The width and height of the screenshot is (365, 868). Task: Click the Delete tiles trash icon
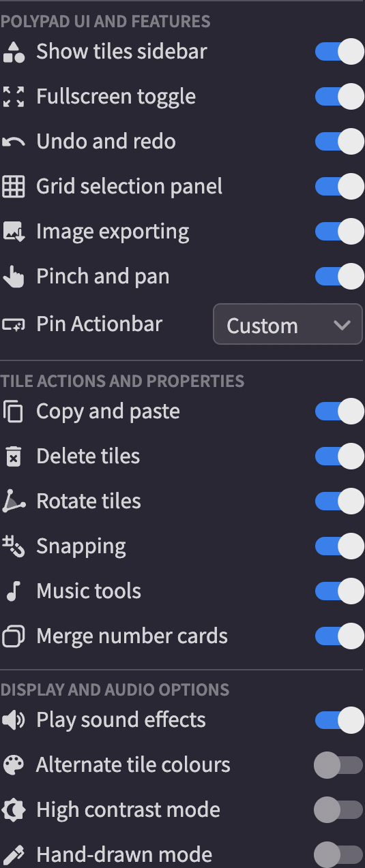click(x=13, y=456)
